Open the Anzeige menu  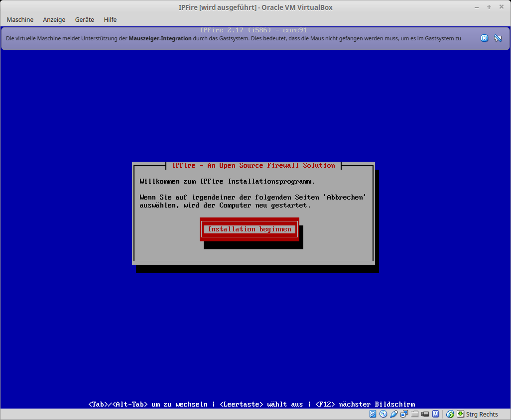(x=54, y=19)
